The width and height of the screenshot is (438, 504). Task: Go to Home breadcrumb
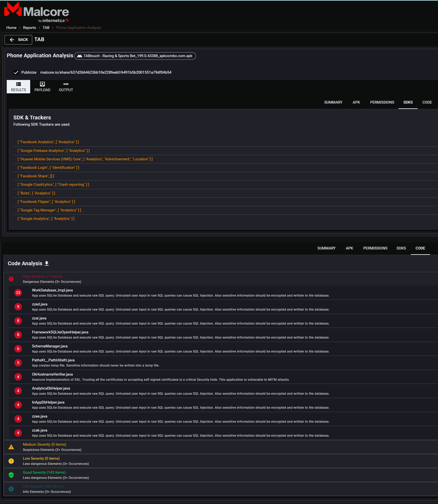pyautogui.click(x=11, y=28)
